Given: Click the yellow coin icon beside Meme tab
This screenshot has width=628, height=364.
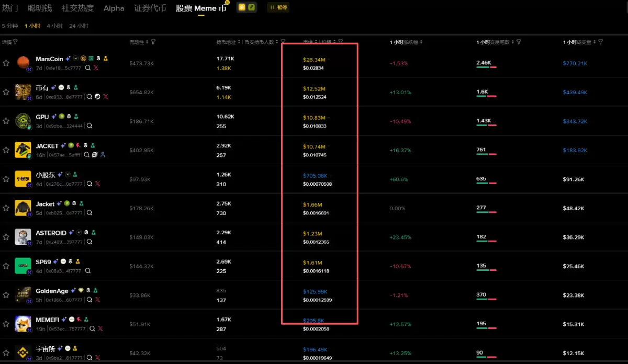Looking at the screenshot, I should coord(242,8).
